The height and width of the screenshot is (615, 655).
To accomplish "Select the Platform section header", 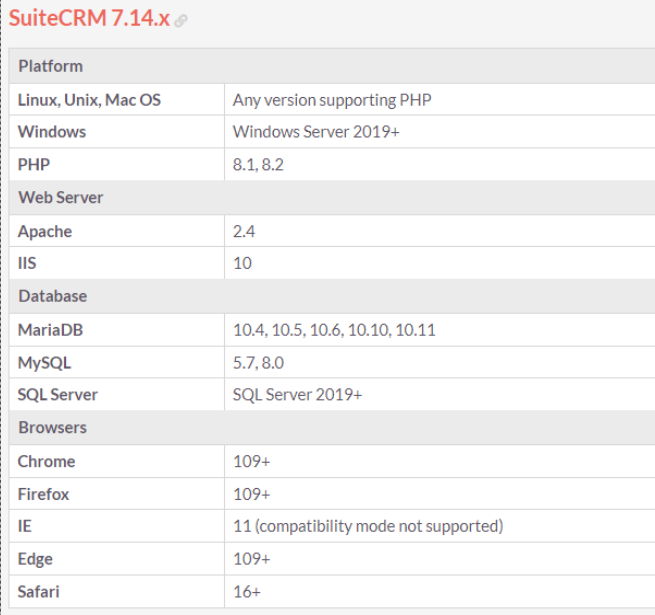I will [x=51, y=66].
